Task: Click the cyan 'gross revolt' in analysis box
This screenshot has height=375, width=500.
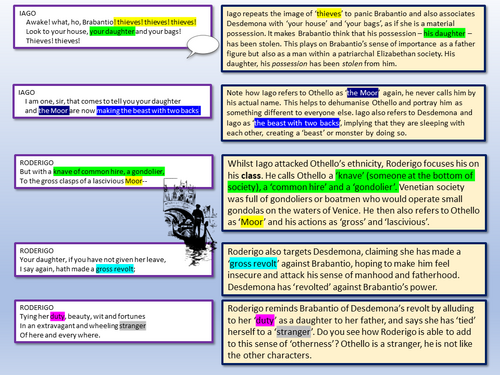Action: pyautogui.click(x=253, y=264)
